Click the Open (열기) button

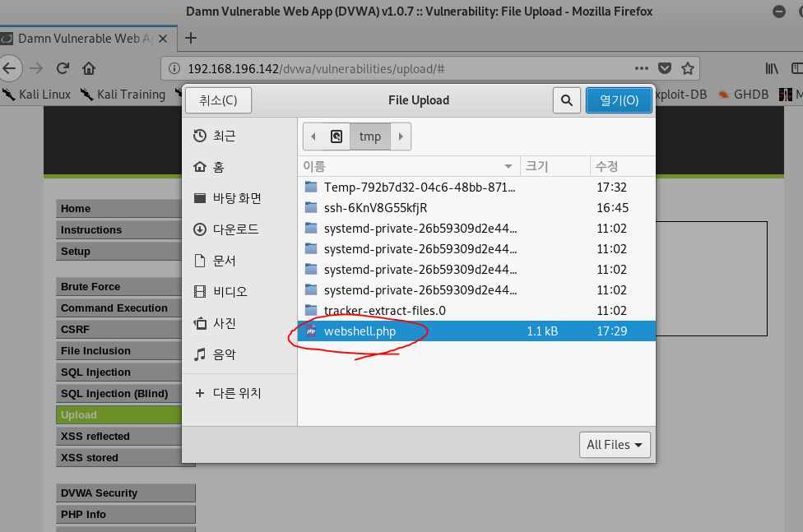(619, 100)
